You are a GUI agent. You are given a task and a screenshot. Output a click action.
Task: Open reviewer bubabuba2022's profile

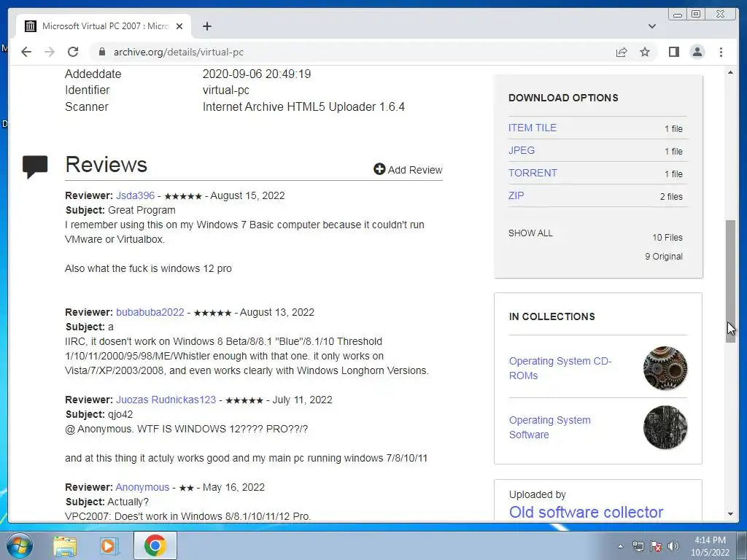pos(150,312)
